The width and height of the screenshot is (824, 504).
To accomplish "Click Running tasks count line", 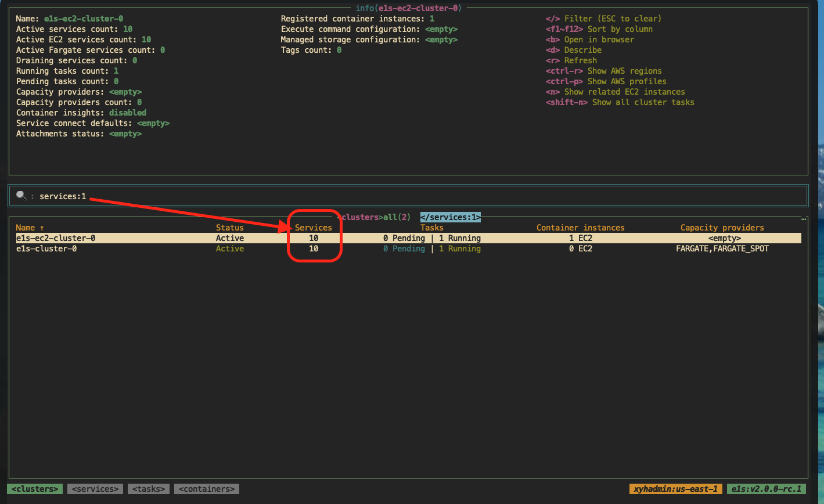I will point(67,71).
